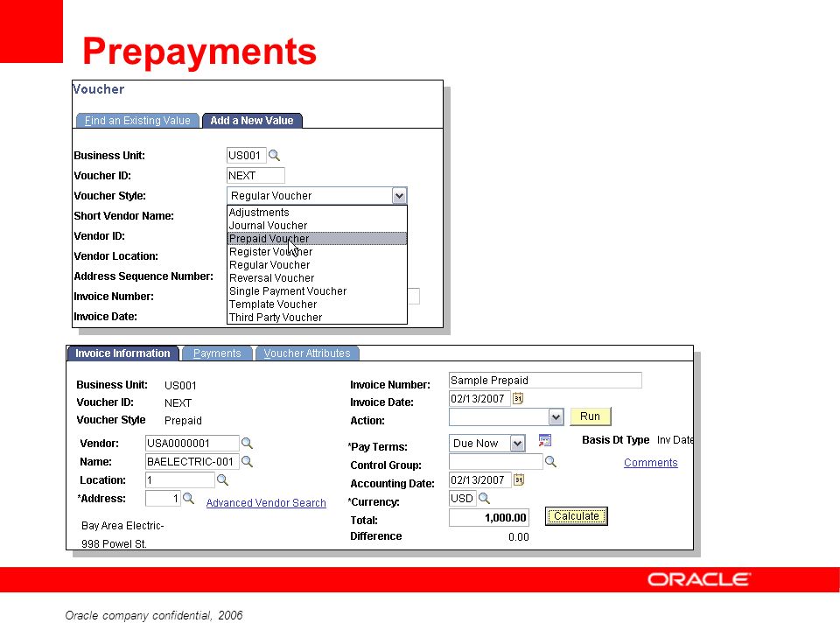The height and width of the screenshot is (630, 840).
Task: Click the Name BAELECTRIC-001 field
Action: click(x=192, y=461)
